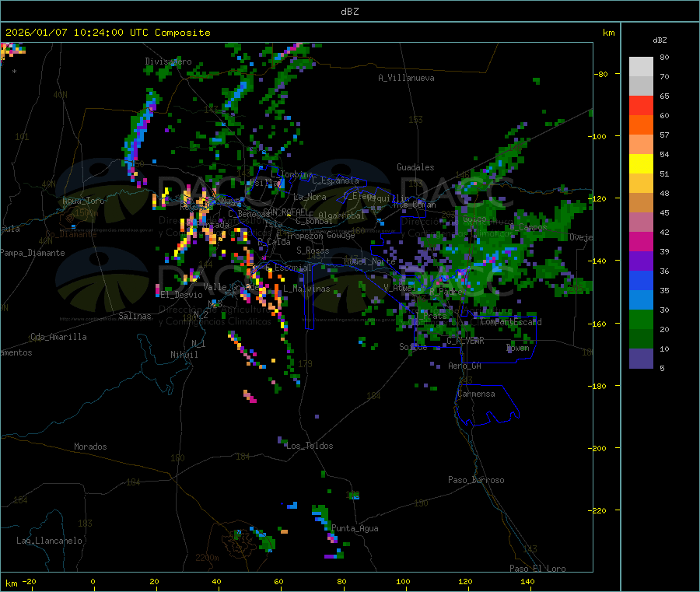Click the Tropezon Goudge map label

coord(320,235)
